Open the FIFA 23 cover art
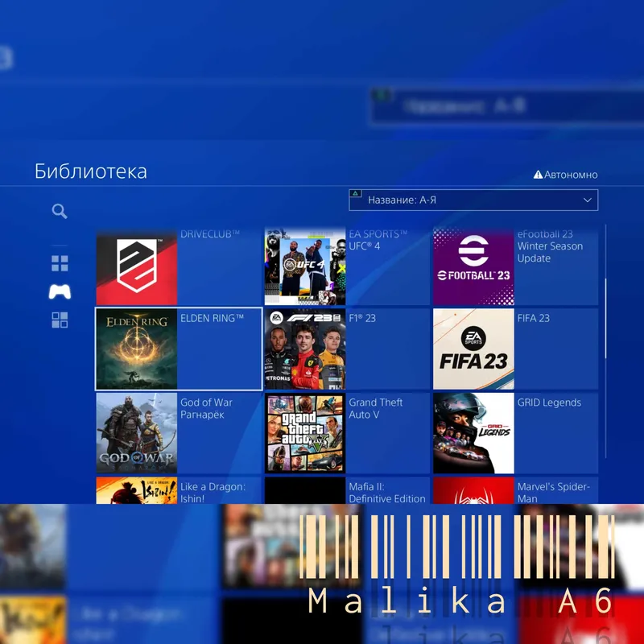 point(473,349)
